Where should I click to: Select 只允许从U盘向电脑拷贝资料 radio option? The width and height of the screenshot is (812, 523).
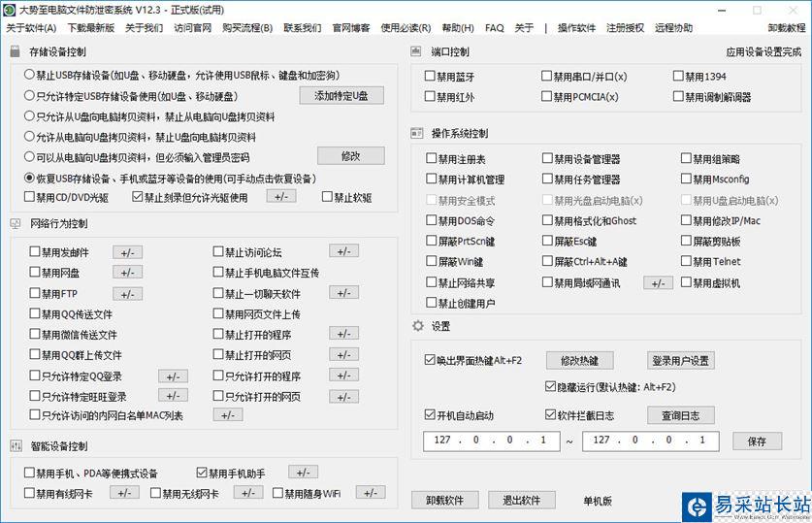29,116
